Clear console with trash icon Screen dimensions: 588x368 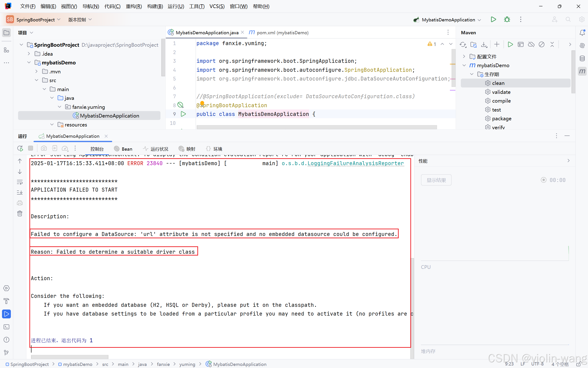20,213
